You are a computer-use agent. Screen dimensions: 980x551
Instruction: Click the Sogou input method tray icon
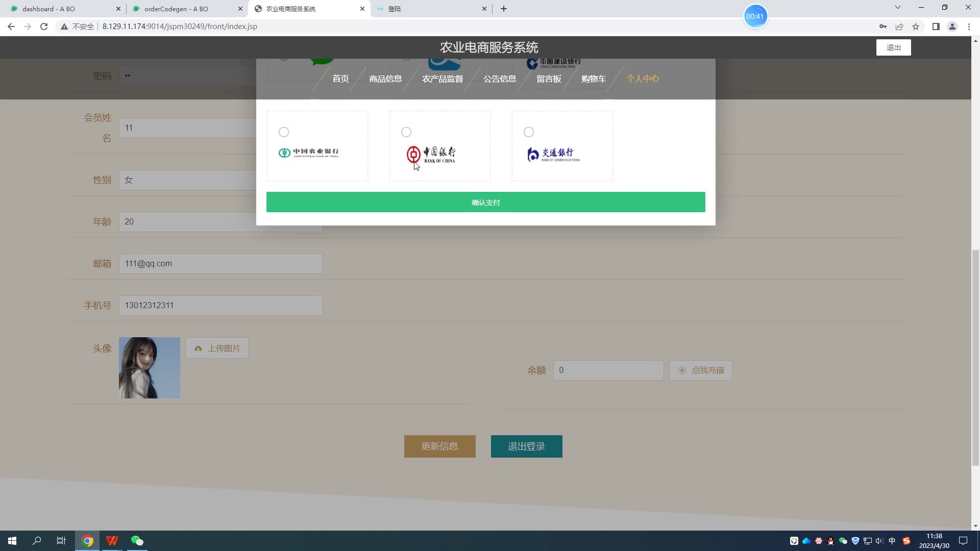pyautogui.click(x=906, y=541)
